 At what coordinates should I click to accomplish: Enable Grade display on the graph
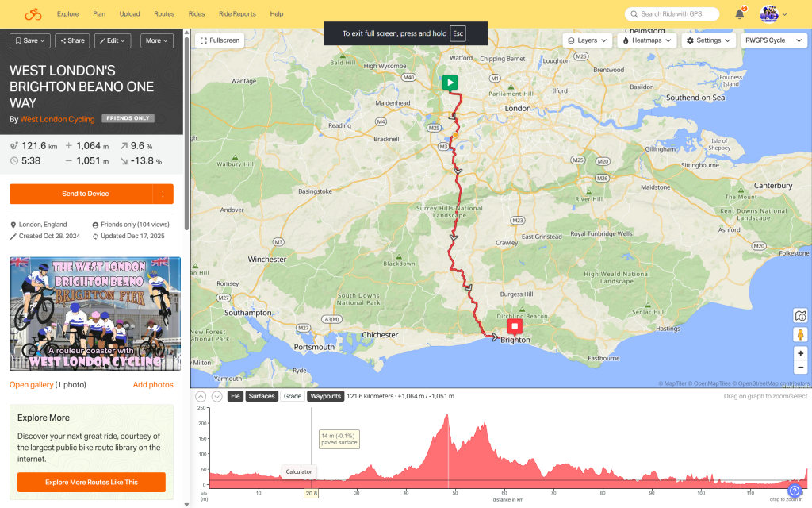pos(293,396)
